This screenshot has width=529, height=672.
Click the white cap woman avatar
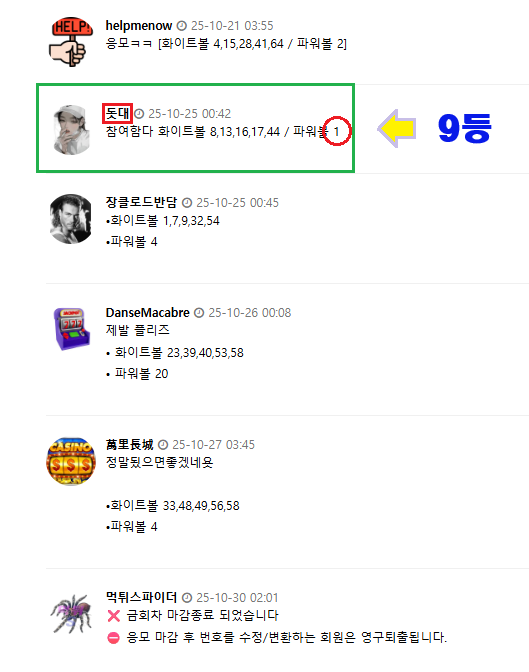point(71,129)
